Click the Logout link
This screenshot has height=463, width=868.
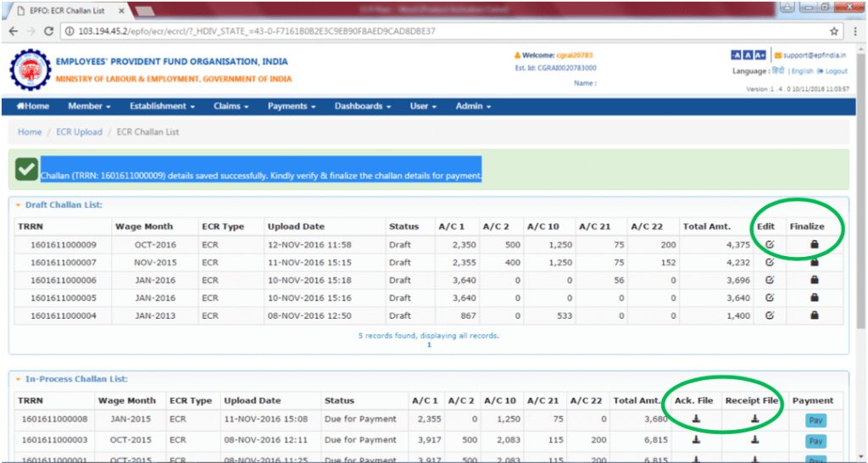pos(835,71)
